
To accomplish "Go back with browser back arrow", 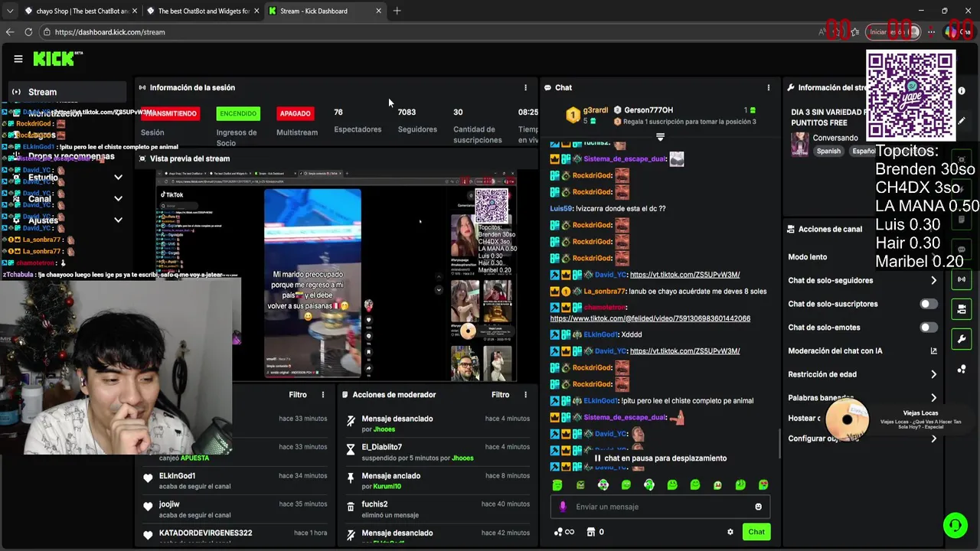I will [10, 32].
